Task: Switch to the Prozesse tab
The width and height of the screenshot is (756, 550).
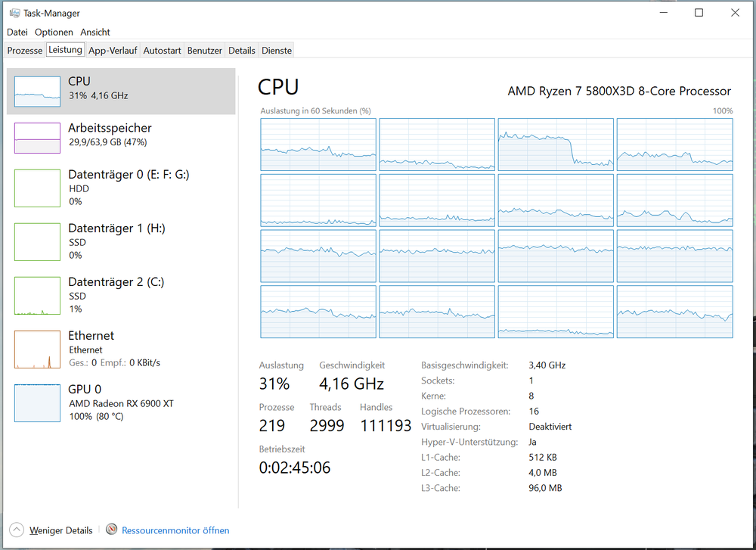Action: coord(25,51)
